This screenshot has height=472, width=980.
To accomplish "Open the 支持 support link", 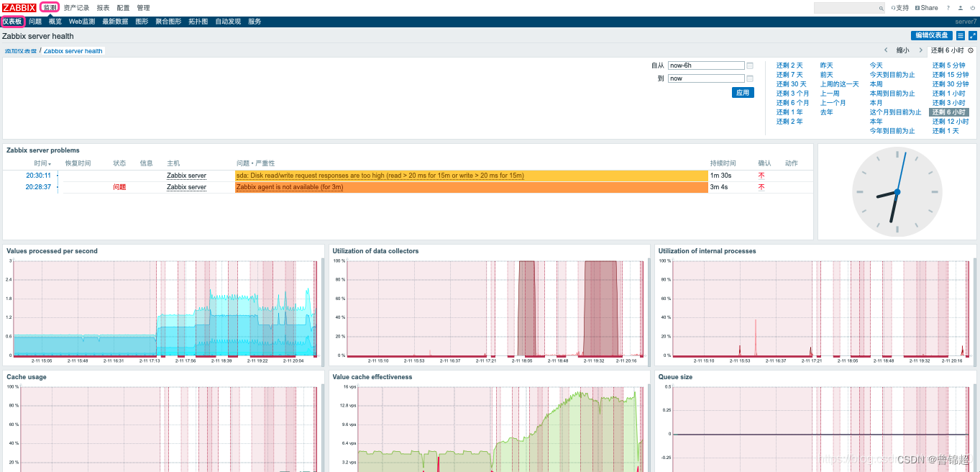I will pos(899,8).
